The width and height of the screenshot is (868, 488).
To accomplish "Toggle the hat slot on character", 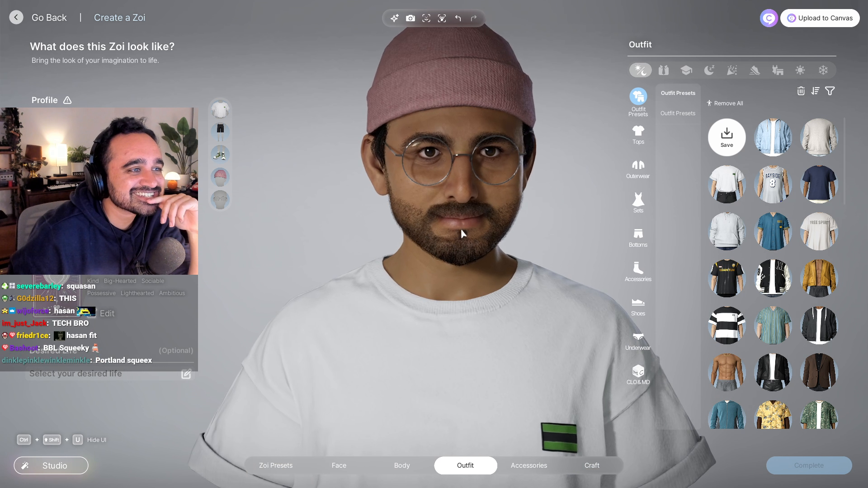I will click(x=220, y=177).
